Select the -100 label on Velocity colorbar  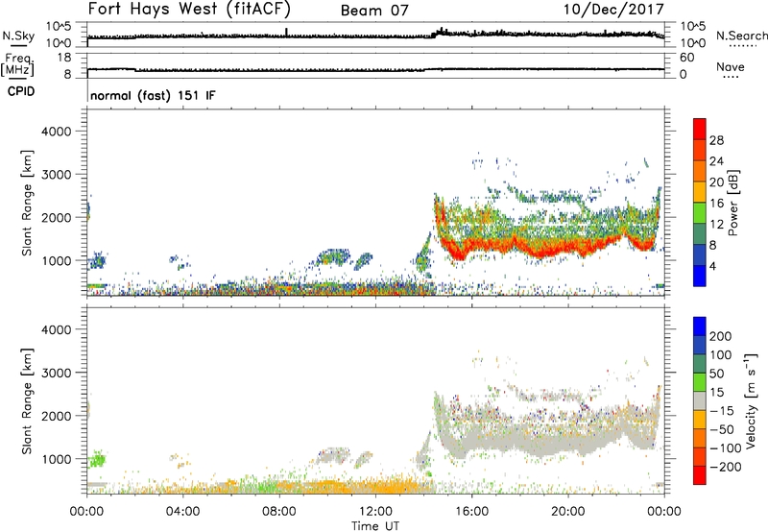(x=725, y=448)
